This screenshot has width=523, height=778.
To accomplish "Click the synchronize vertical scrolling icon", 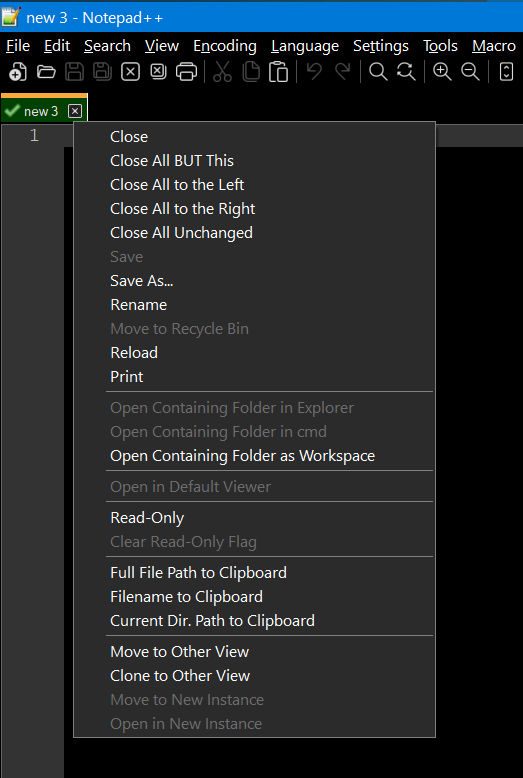I will (506, 72).
